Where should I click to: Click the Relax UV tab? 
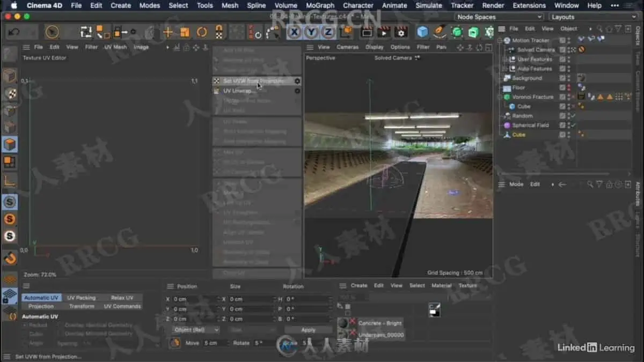point(122,298)
